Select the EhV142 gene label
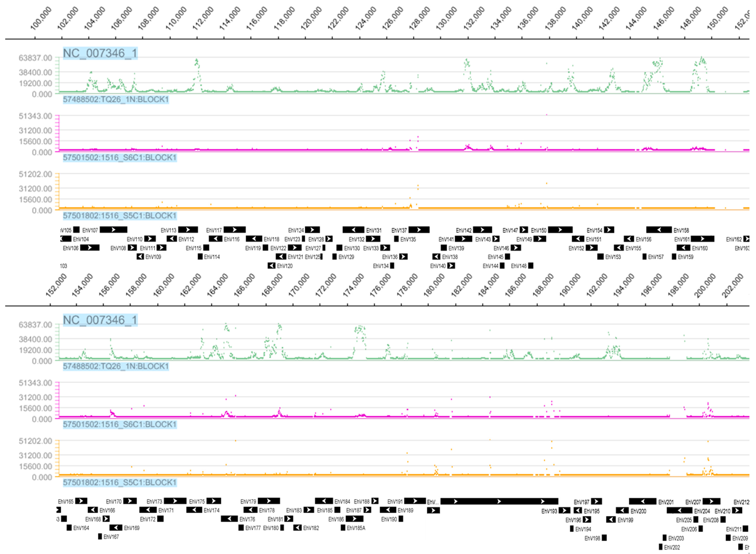The image size is (756, 554). pyautogui.click(x=464, y=230)
